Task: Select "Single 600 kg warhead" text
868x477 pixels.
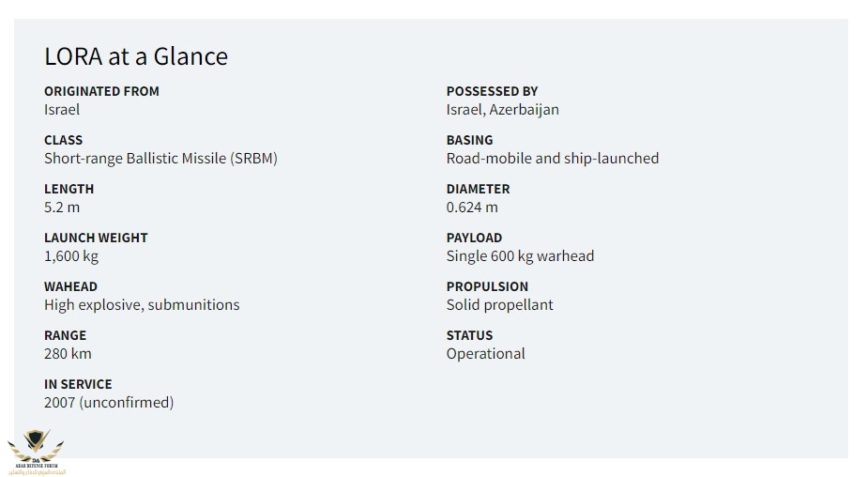Action: tap(520, 256)
